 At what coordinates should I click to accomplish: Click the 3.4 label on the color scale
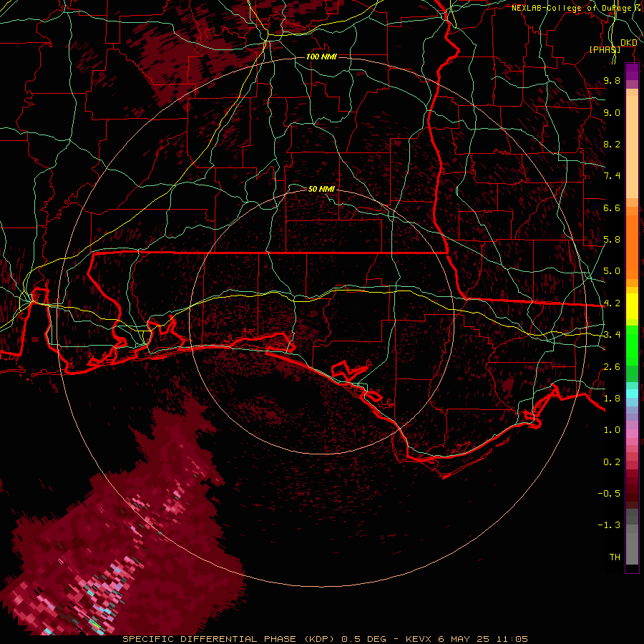[612, 335]
